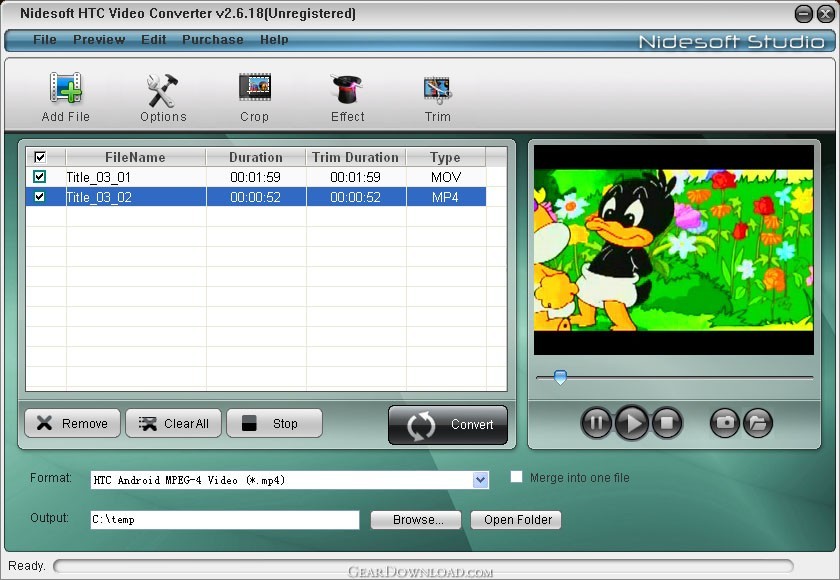840x580 pixels.
Task: Open the Options tool icon
Action: (162, 90)
